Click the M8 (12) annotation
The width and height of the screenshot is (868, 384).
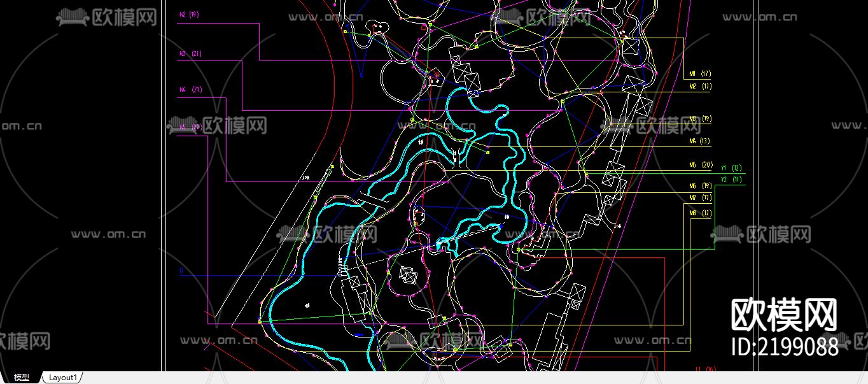(x=700, y=213)
